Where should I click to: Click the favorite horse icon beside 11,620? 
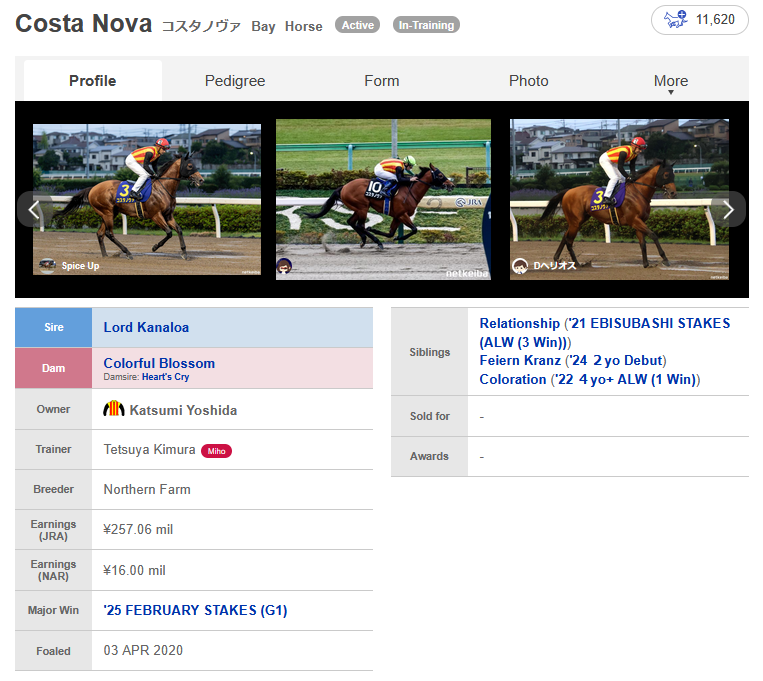pyautogui.click(x=675, y=19)
